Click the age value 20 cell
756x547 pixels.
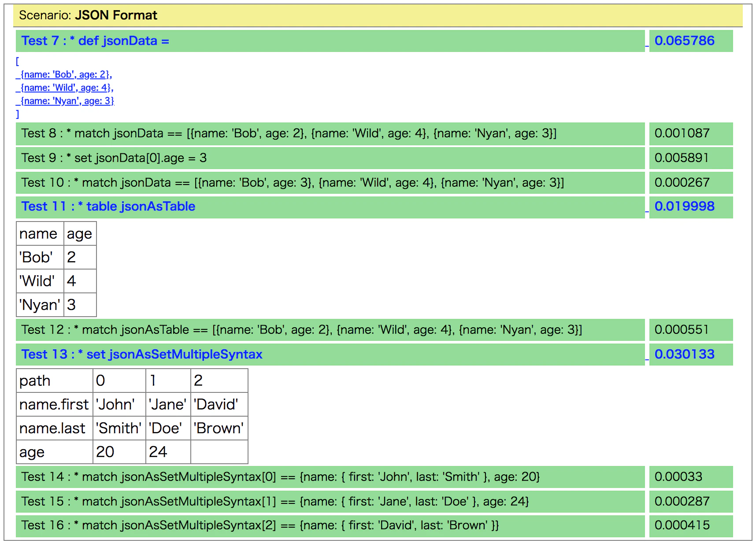[119, 452]
